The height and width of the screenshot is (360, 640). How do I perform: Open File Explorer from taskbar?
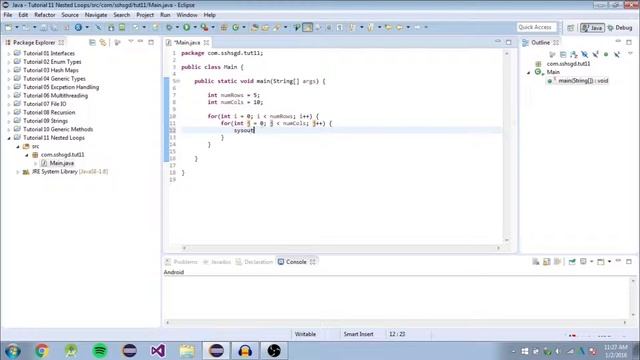click(187, 351)
